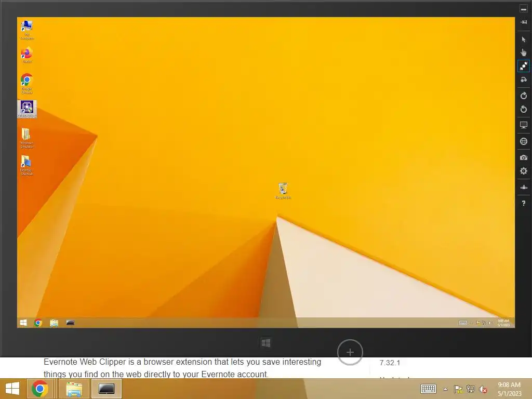Open the change resolution monitor icon
532x399 pixels.
point(524,125)
